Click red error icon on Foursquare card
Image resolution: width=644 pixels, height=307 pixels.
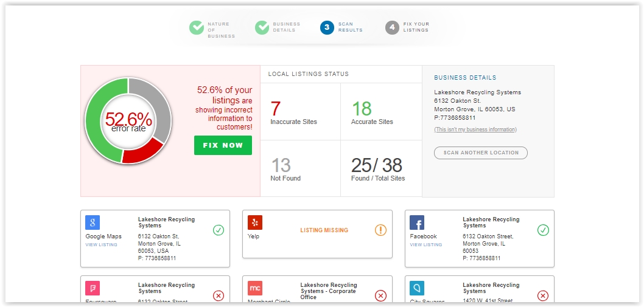click(x=219, y=295)
